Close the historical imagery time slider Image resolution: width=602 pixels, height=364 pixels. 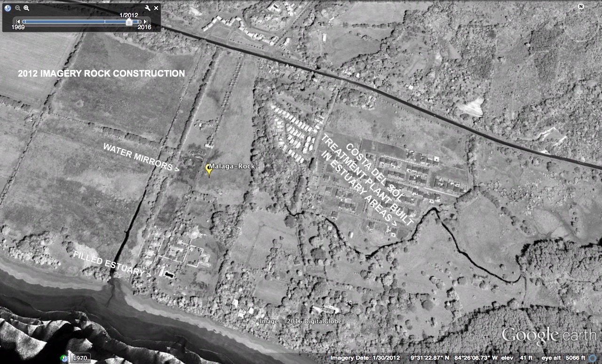click(156, 8)
